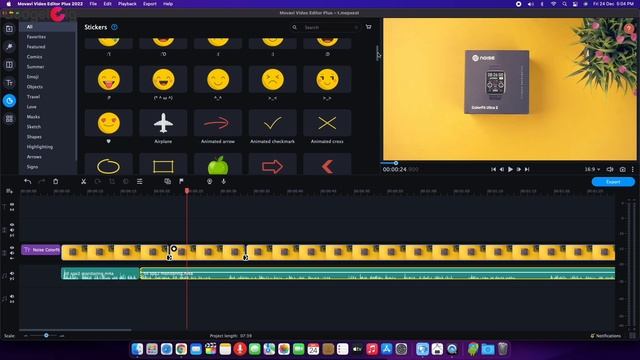
Task: Select the Emoji sticker category
Action: click(x=33, y=77)
